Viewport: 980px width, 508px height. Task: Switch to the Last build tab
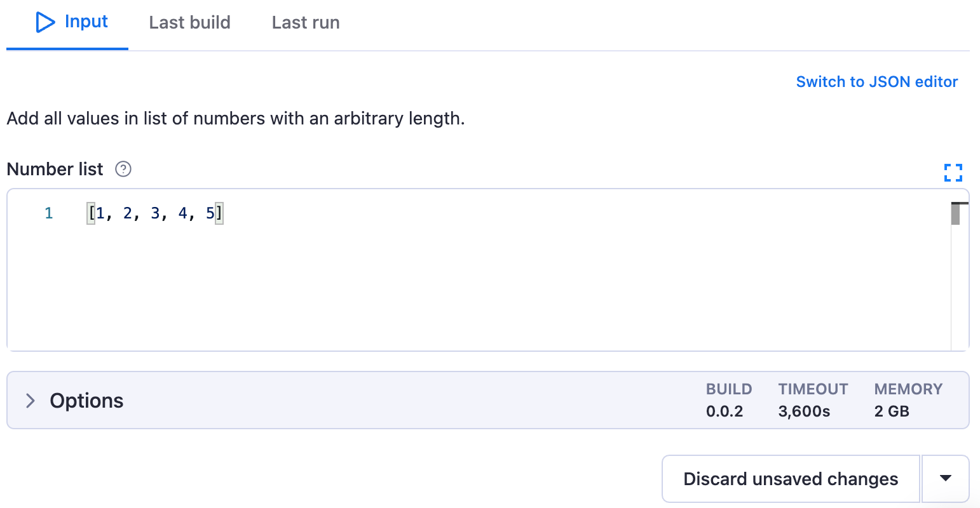click(189, 22)
